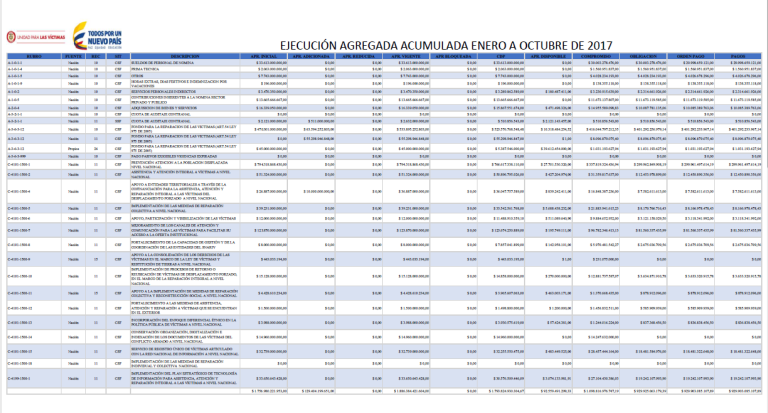Select the RUBRO column header

pyautogui.click(x=34, y=56)
